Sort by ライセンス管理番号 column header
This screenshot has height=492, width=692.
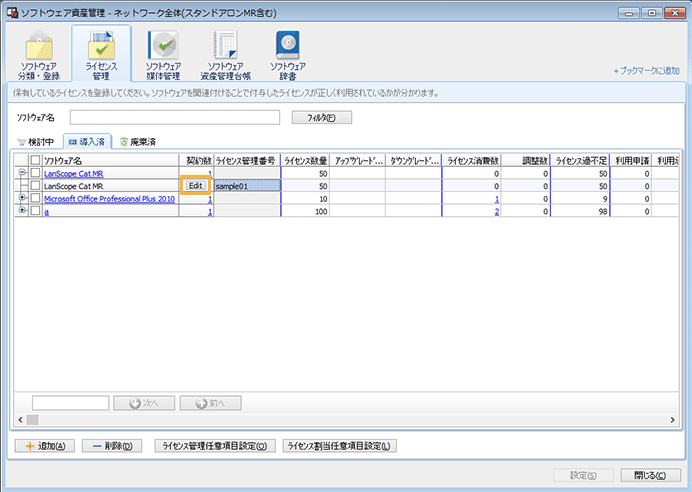coord(247,161)
